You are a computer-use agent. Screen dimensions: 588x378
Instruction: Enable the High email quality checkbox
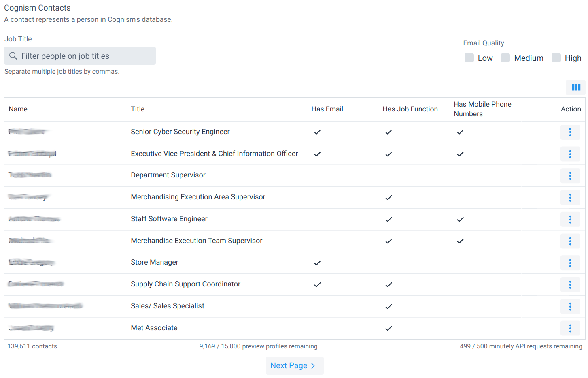(556, 58)
